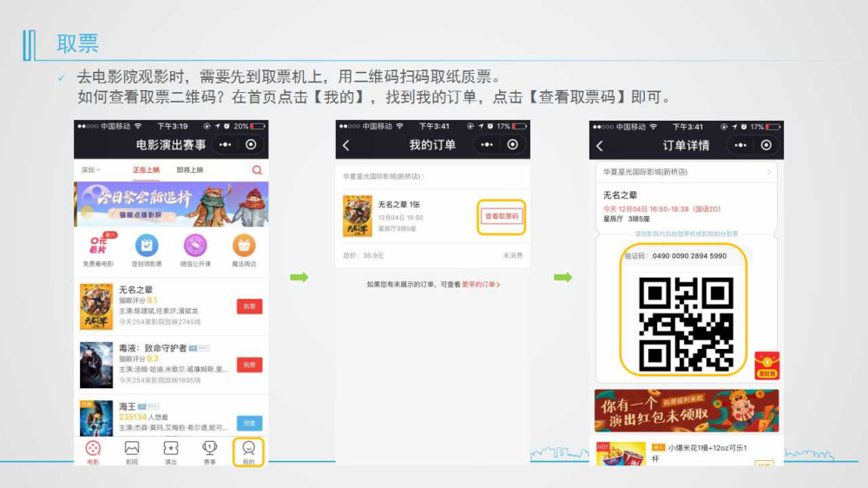Expand the 深圳 city dropdown
Viewport: 868px width, 488px height.
tap(90, 170)
